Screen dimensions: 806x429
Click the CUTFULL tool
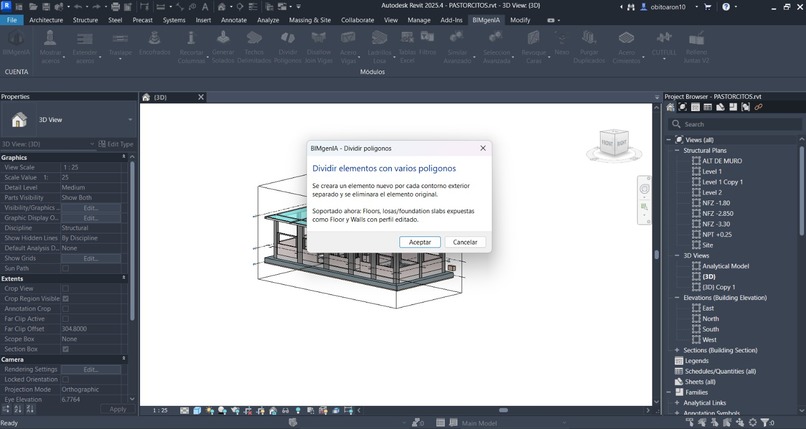[x=664, y=45]
